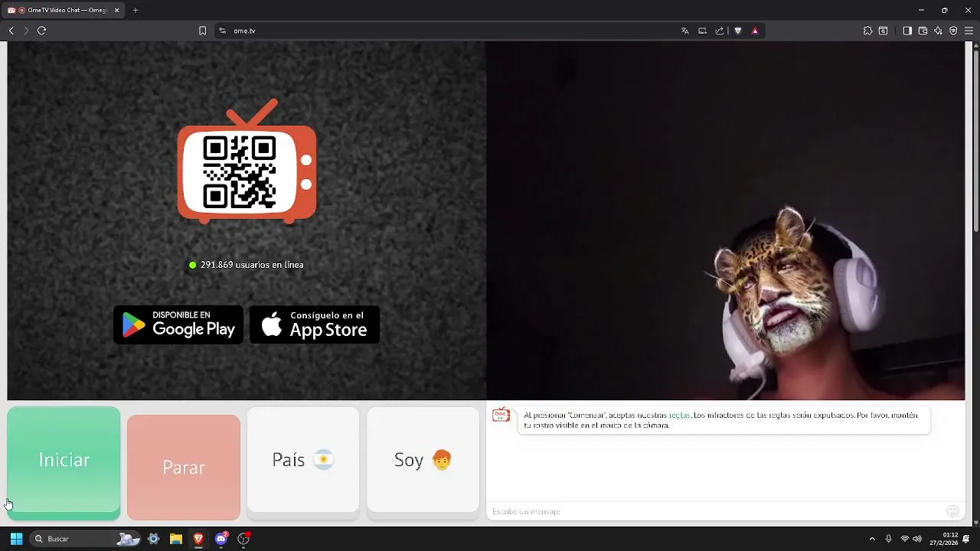Open site settings icon beside ome.tv URL
980x551 pixels.
coord(222,31)
